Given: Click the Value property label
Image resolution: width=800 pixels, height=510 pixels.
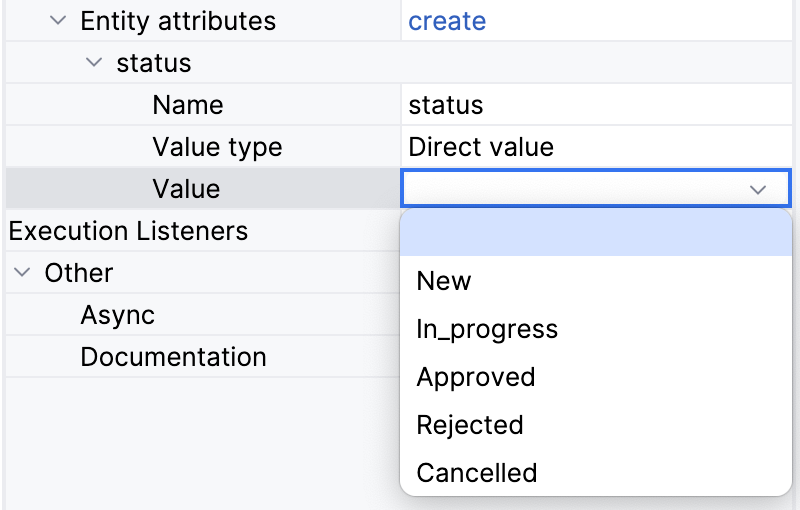Looking at the screenshot, I should click(186, 189).
